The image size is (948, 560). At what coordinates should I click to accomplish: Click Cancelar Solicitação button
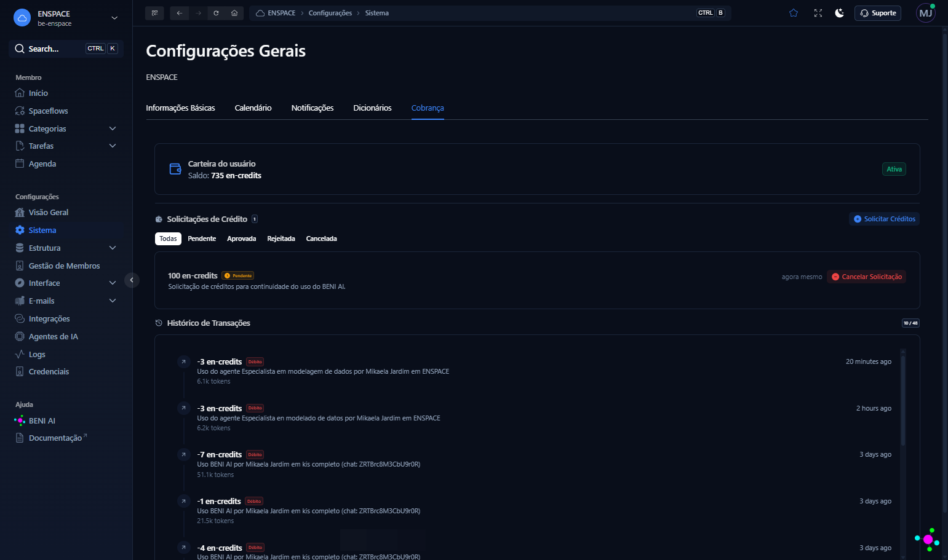[866, 277]
